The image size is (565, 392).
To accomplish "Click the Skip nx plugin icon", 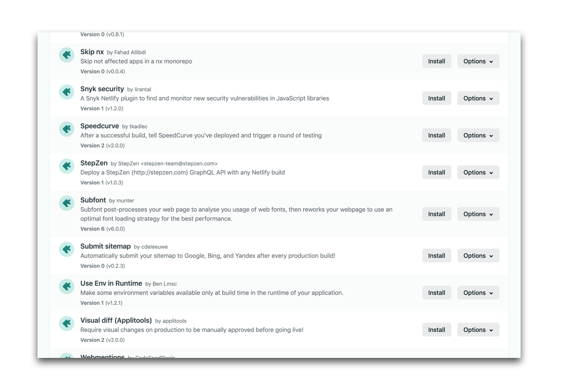I will [66, 55].
